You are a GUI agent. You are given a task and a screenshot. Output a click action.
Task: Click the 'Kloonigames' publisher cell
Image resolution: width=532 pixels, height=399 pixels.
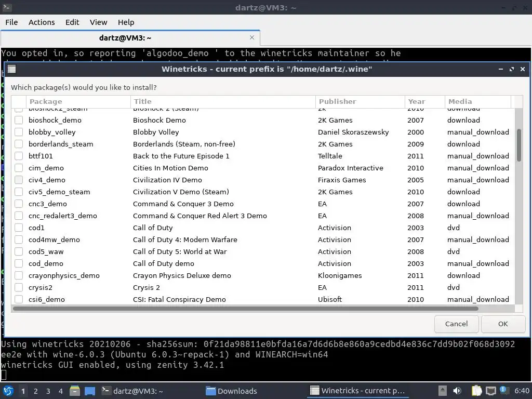click(340, 275)
